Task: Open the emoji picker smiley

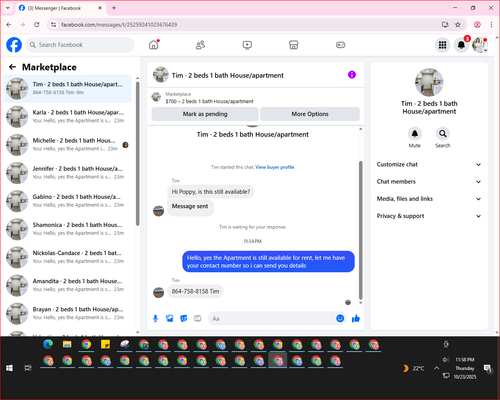Action: point(340,318)
